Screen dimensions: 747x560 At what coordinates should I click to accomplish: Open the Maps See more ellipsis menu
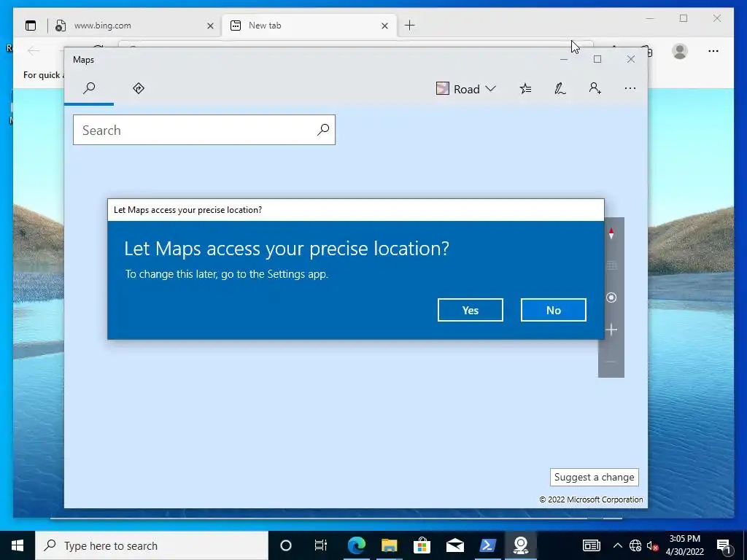(630, 88)
